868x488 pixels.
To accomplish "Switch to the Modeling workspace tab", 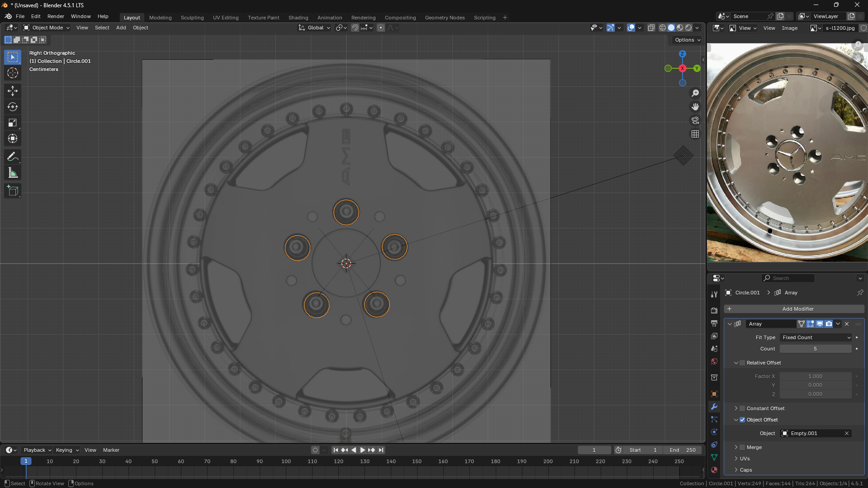I will pos(160,18).
